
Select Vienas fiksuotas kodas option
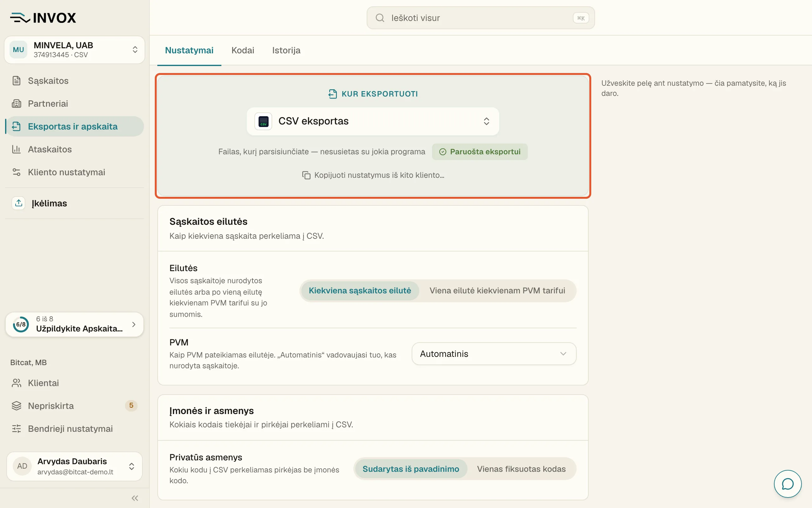click(x=521, y=469)
